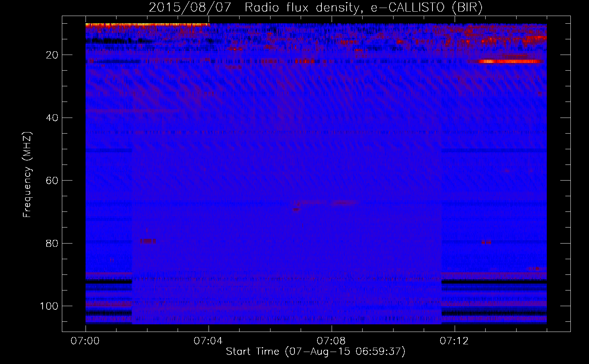Click the bright yellow-red burst near 22 MHz after 07:12

tap(510, 61)
